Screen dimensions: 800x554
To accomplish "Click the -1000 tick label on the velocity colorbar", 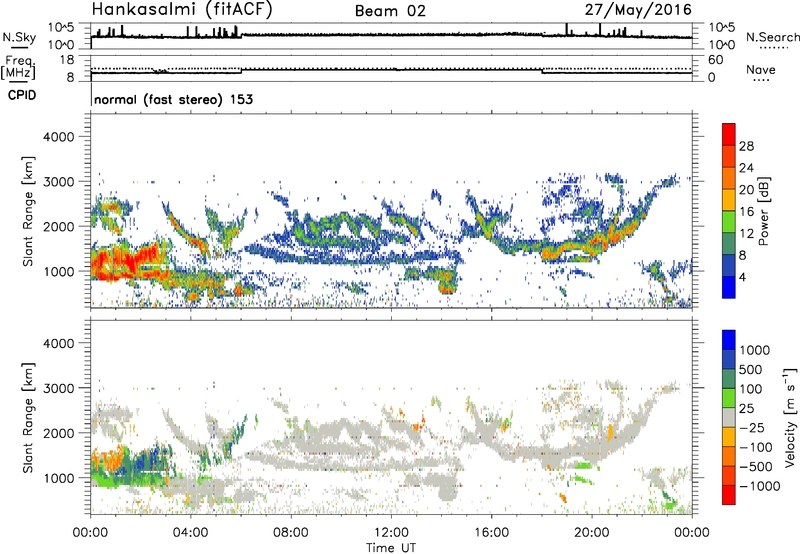I will click(760, 486).
